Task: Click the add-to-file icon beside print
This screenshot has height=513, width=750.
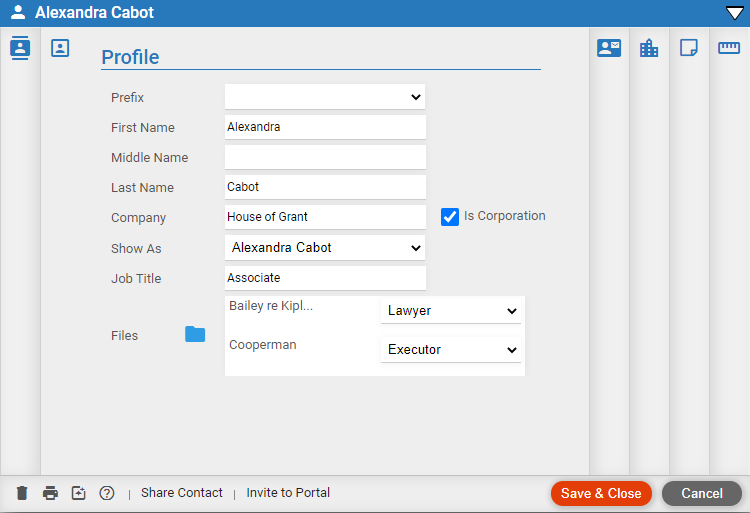Action: click(78, 493)
